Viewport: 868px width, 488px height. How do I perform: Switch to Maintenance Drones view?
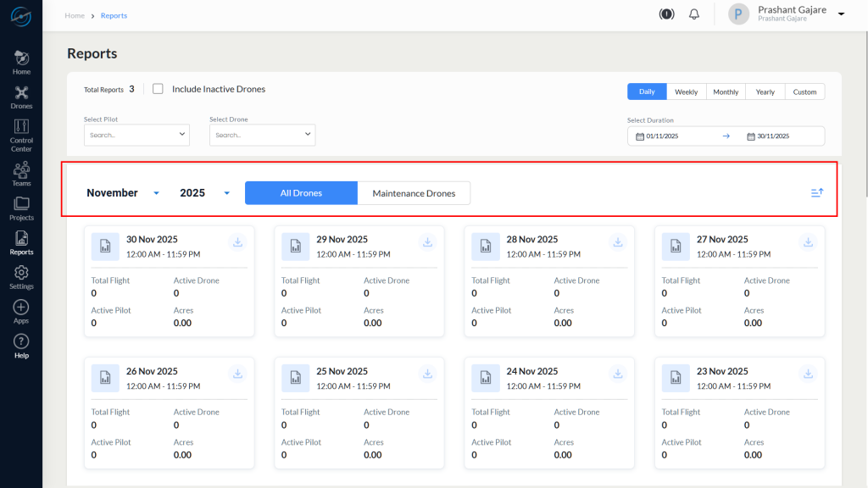click(x=414, y=192)
